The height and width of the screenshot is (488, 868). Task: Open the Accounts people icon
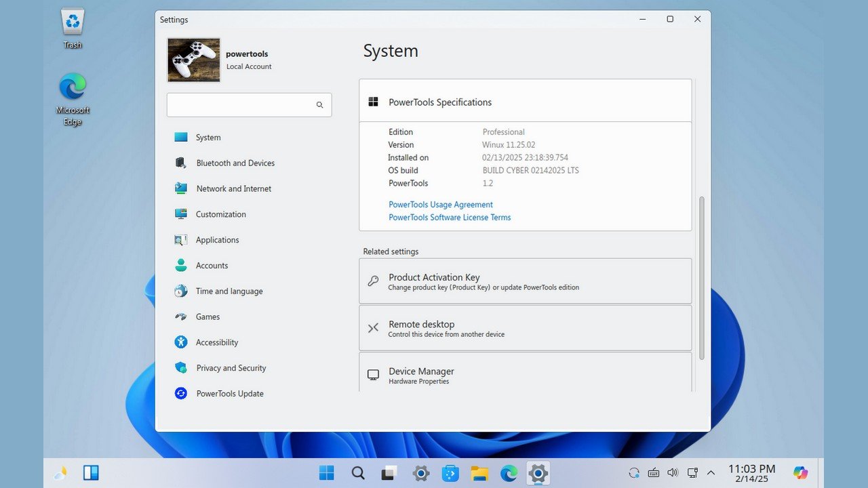(180, 265)
